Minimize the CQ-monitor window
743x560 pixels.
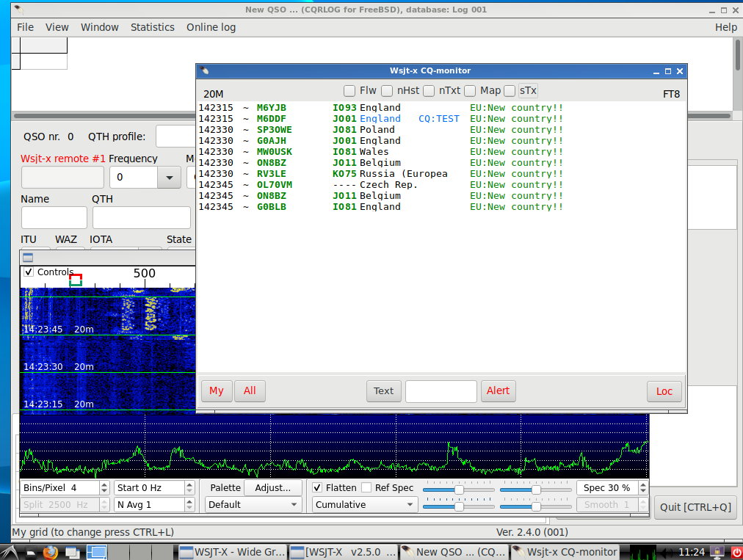[x=656, y=71]
